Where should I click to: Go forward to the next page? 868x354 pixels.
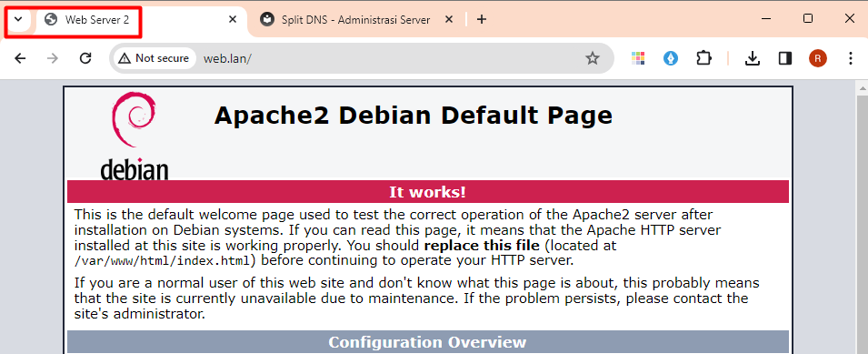pyautogui.click(x=53, y=58)
